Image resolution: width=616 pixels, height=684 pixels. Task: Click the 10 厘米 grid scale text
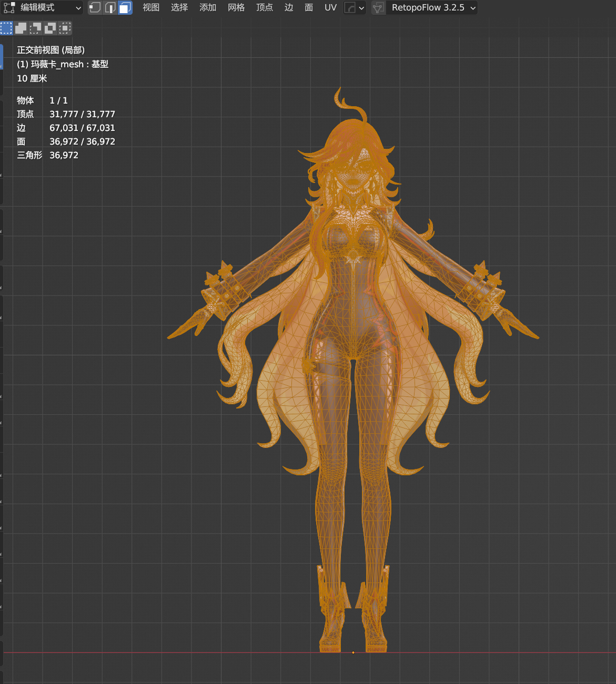point(32,78)
